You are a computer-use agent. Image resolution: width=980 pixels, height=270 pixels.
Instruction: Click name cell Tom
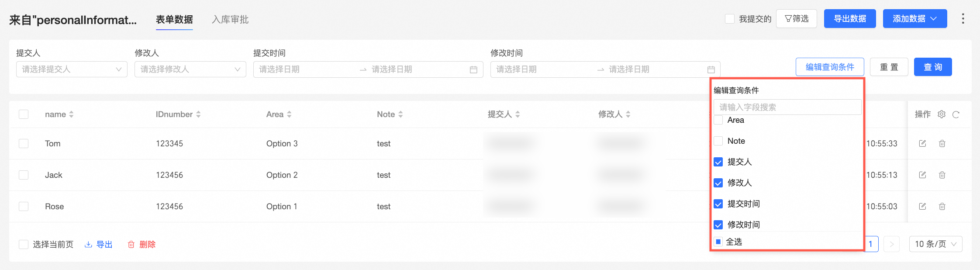pos(53,143)
